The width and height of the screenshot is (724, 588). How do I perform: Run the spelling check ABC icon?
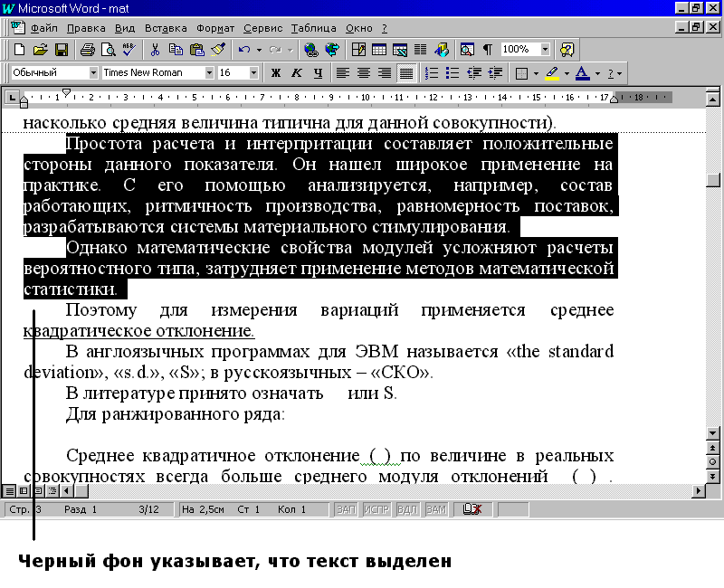tap(129, 50)
